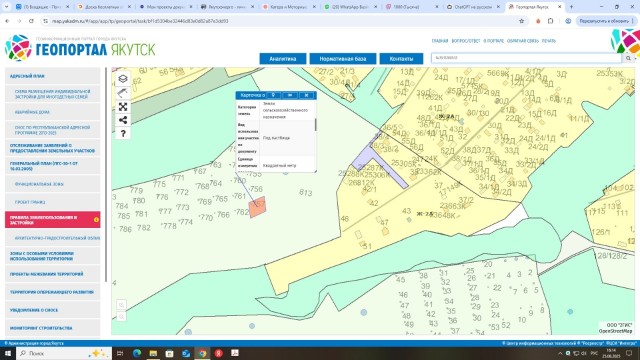Click the sidebar vertical scrollbar

coord(106,175)
